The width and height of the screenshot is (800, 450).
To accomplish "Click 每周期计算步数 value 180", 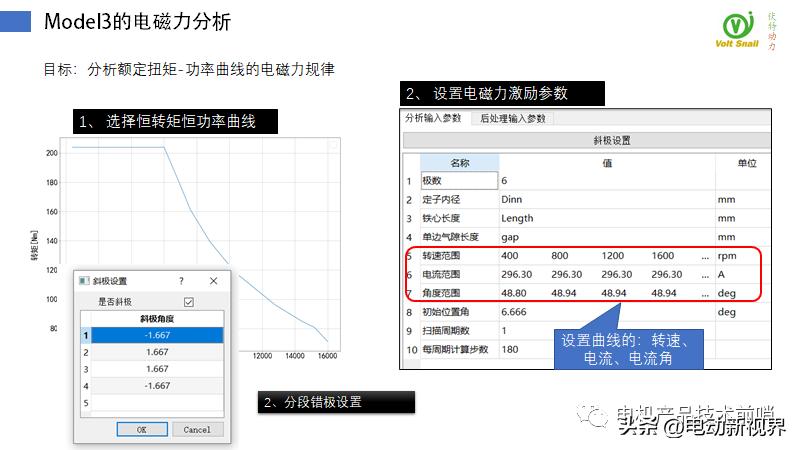I will (510, 349).
